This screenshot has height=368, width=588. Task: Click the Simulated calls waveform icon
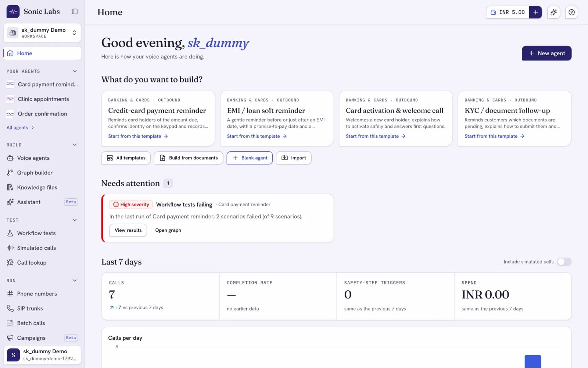[x=10, y=248]
